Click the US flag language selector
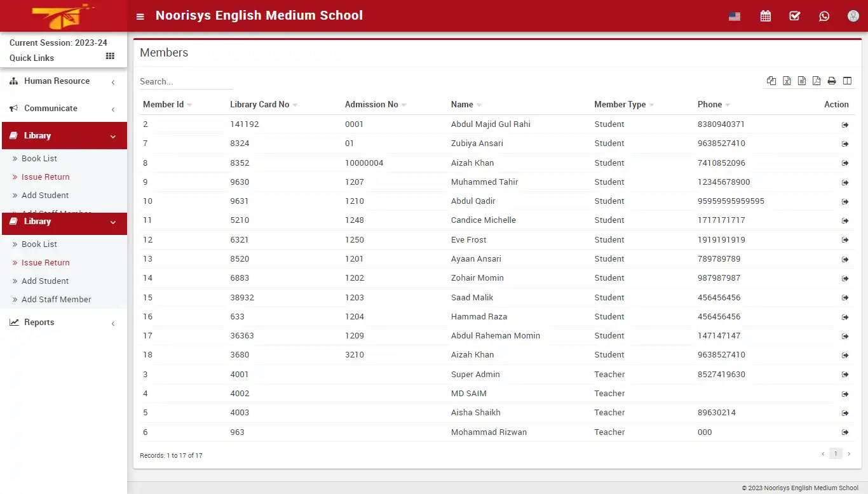The height and width of the screenshot is (494, 868). pos(735,16)
